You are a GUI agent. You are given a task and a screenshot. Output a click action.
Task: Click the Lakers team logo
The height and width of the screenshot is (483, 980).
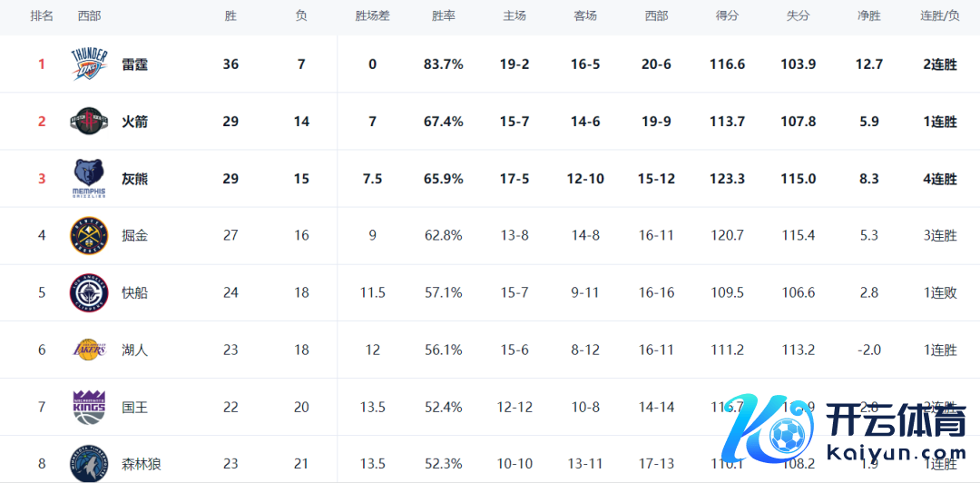pos(89,350)
